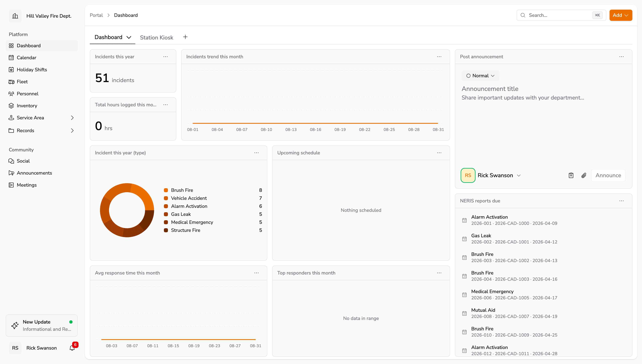Click calendar icon for Mutual Aid report

tap(464, 313)
